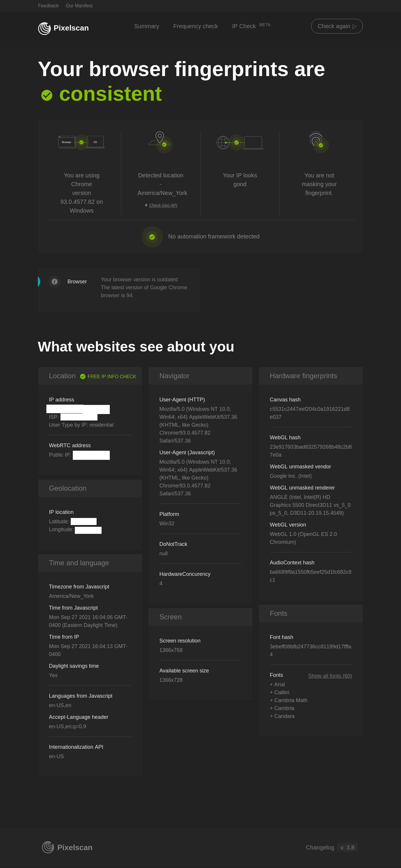Click the globe-to-laptop IP icon

tap(239, 142)
